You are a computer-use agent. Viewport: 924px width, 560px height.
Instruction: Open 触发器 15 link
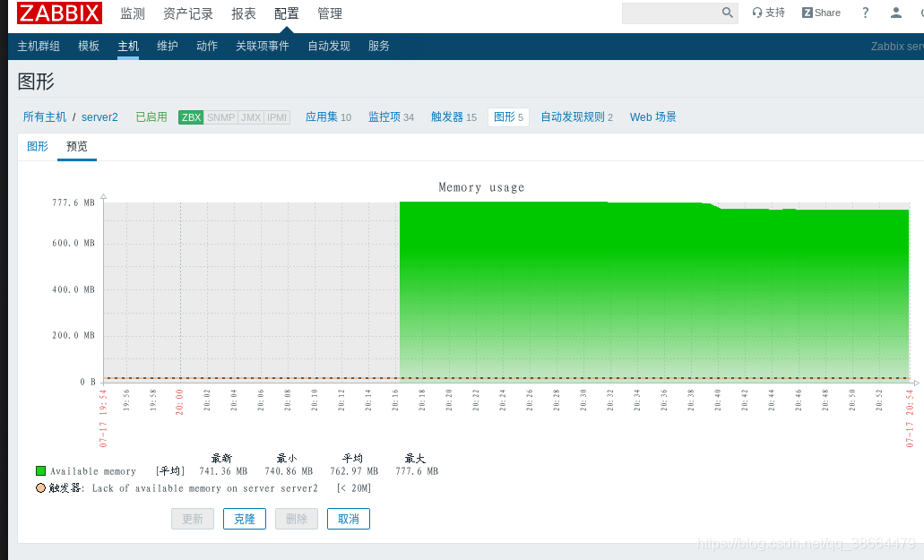pos(453,117)
